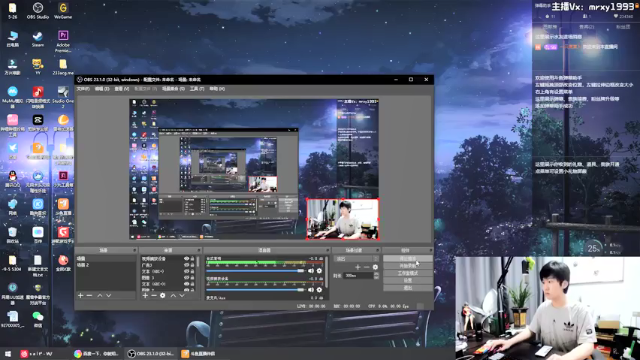Move scene down using the Scenes panel down arrow
Screen dimensions: 640x360
pyautogui.click(x=109, y=295)
